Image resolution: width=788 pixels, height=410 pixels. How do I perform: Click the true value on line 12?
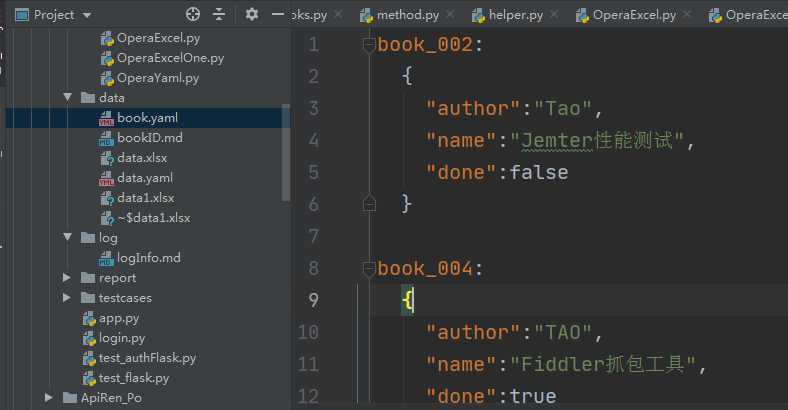(x=533, y=396)
